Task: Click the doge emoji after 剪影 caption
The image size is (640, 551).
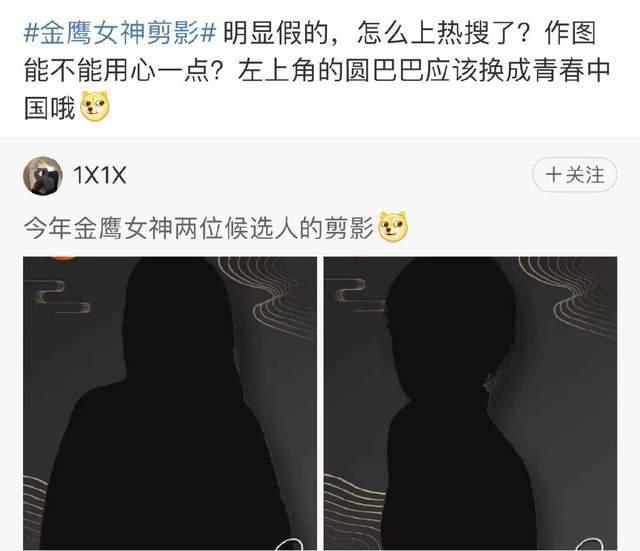Action: [393, 227]
